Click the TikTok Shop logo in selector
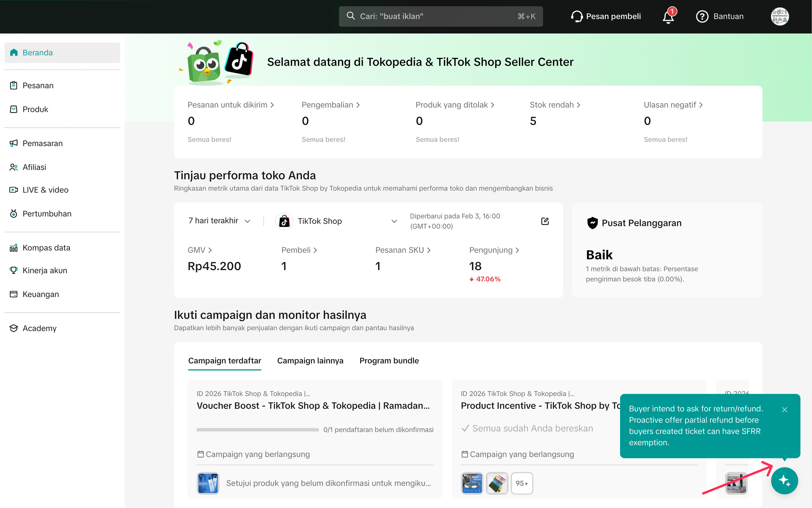This screenshot has height=508, width=812. (x=284, y=221)
